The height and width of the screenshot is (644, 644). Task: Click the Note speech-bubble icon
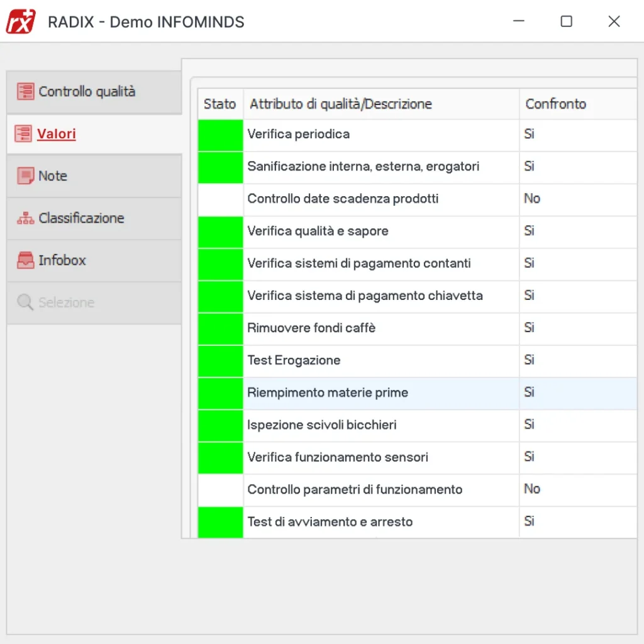pos(25,175)
